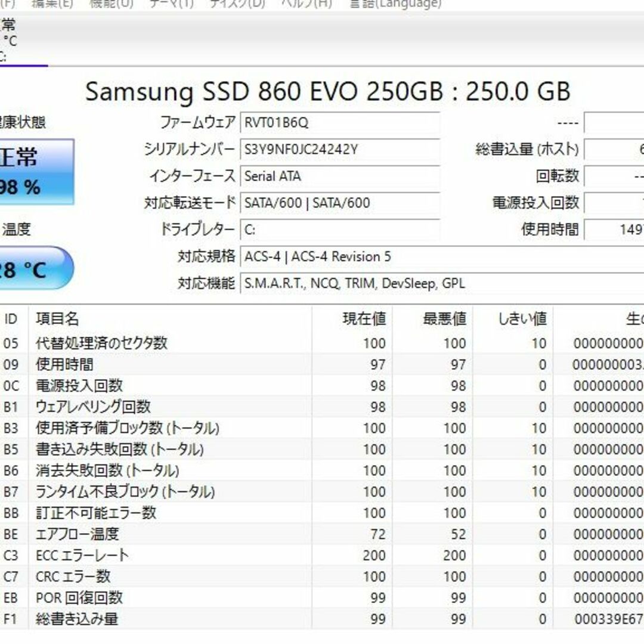Click the SATA/600 | SATA/600 transfer mode field
Image resolution: width=644 pixels, height=644 pixels.
click(340, 203)
